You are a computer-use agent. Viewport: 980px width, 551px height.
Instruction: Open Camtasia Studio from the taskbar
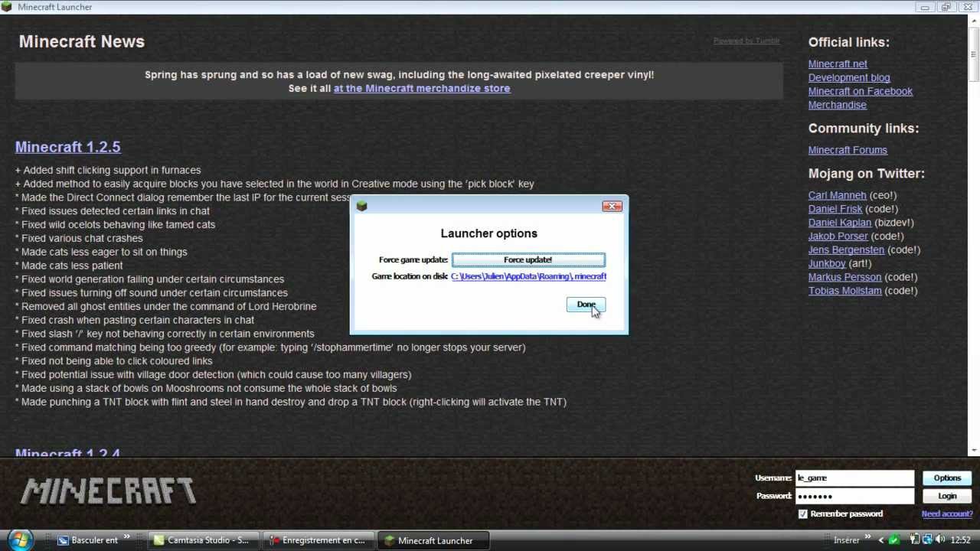[x=201, y=540]
